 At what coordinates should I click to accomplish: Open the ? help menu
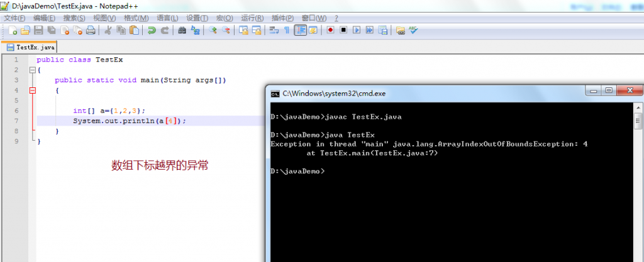[x=336, y=18]
